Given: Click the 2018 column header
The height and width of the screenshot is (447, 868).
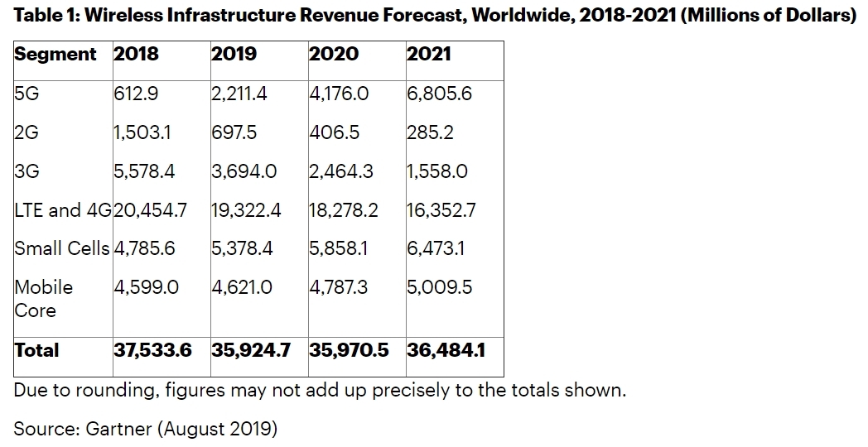Looking at the screenshot, I should [x=137, y=55].
